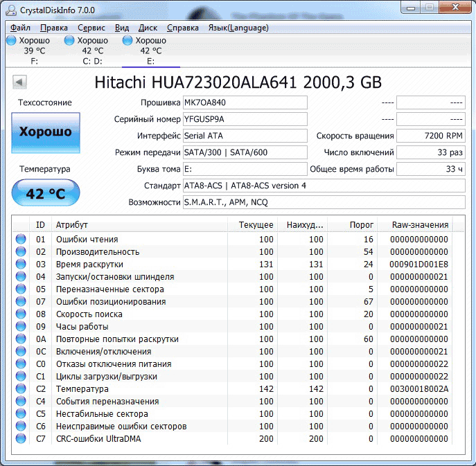Select the E: drive status icon

click(x=127, y=41)
